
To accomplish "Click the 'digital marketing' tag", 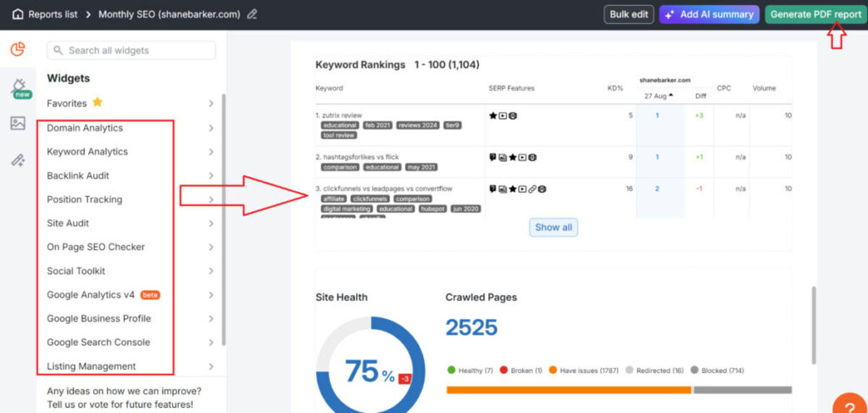I will tap(347, 209).
